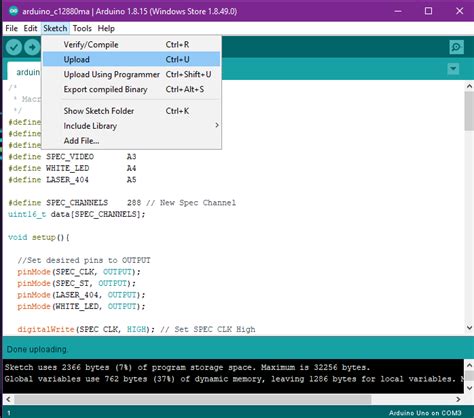Close the Arduino window

pos(459,11)
